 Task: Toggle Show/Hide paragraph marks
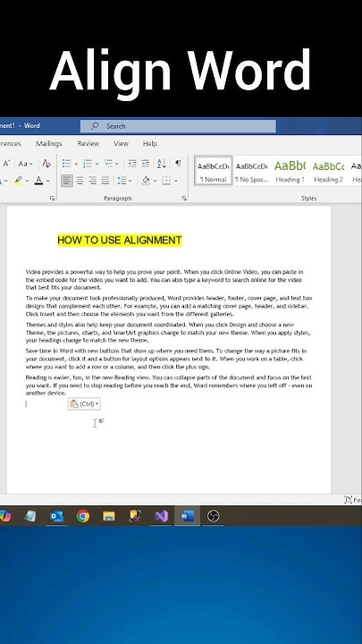click(x=178, y=164)
